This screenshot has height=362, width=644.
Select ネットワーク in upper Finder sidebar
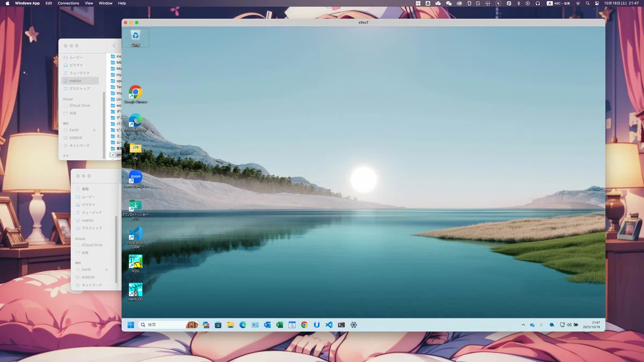point(80,145)
